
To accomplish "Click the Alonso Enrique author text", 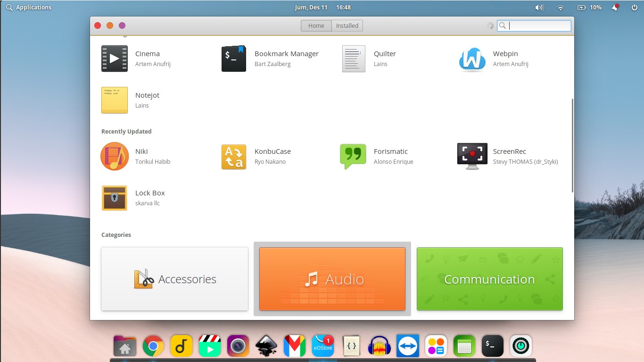I will pyautogui.click(x=394, y=162).
